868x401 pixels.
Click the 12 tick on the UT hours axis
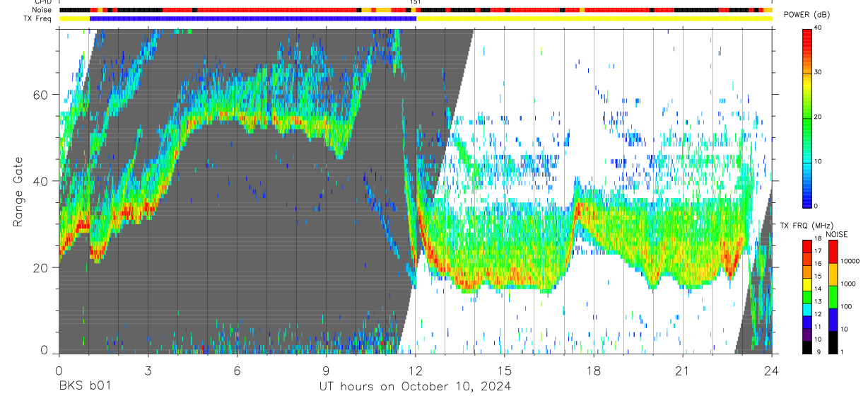point(416,371)
